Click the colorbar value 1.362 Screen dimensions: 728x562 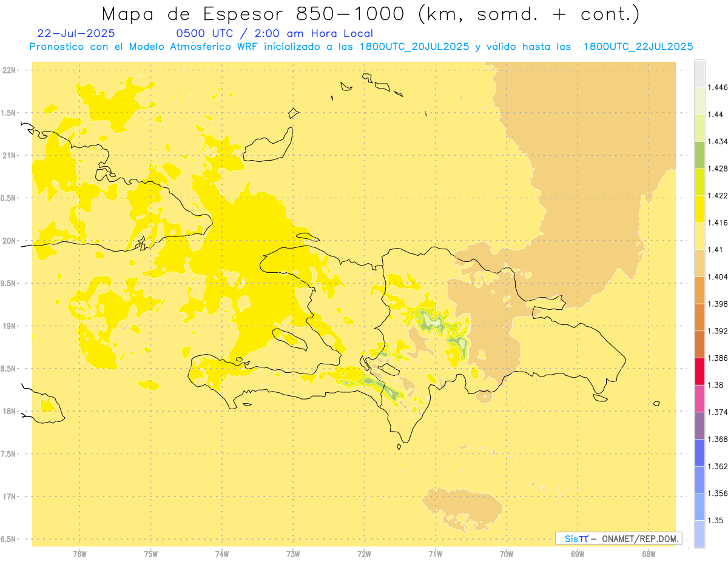point(718,466)
